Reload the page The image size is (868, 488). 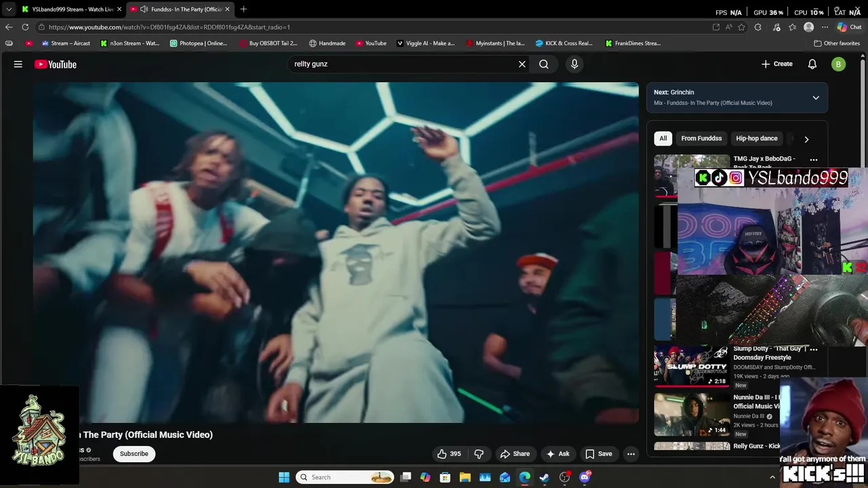[x=25, y=27]
